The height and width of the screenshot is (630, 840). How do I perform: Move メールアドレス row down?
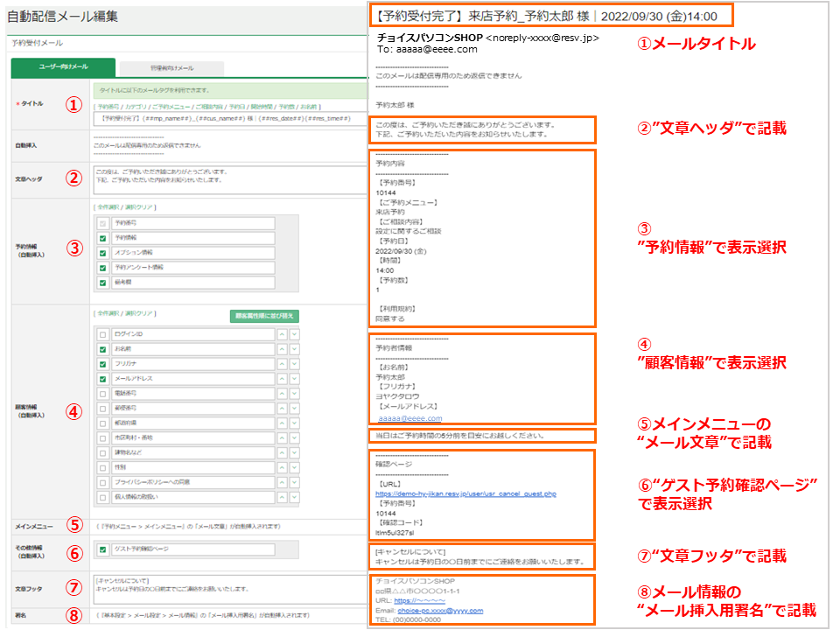(295, 379)
